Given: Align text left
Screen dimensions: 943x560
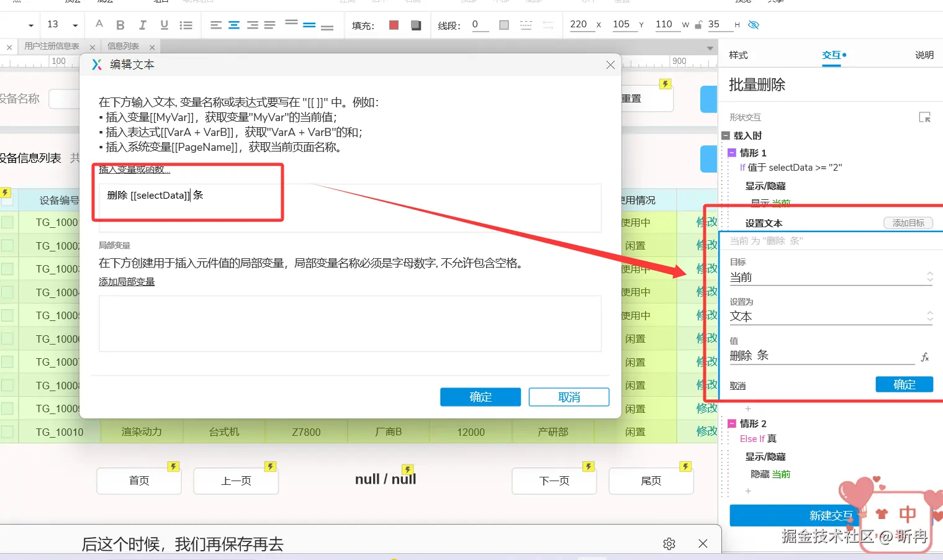Looking at the screenshot, I should click(x=215, y=25).
